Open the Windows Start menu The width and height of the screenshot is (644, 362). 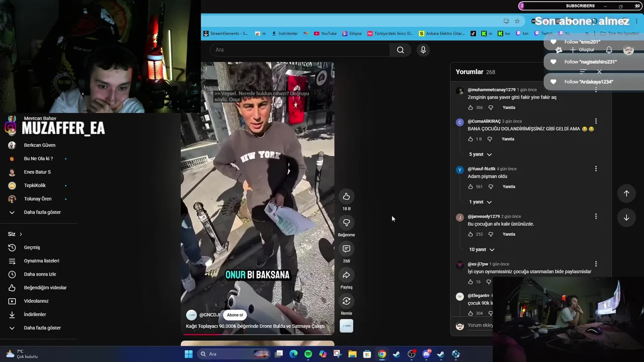pyautogui.click(x=189, y=354)
